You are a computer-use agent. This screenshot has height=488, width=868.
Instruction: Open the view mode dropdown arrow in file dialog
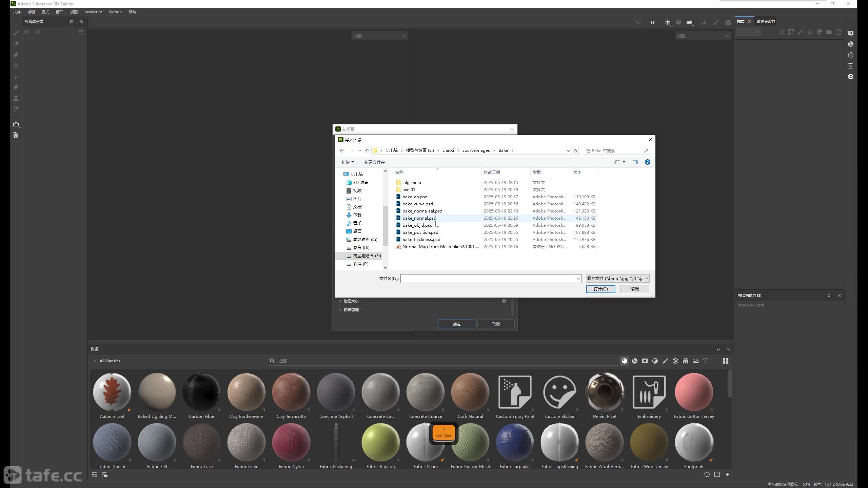(624, 162)
